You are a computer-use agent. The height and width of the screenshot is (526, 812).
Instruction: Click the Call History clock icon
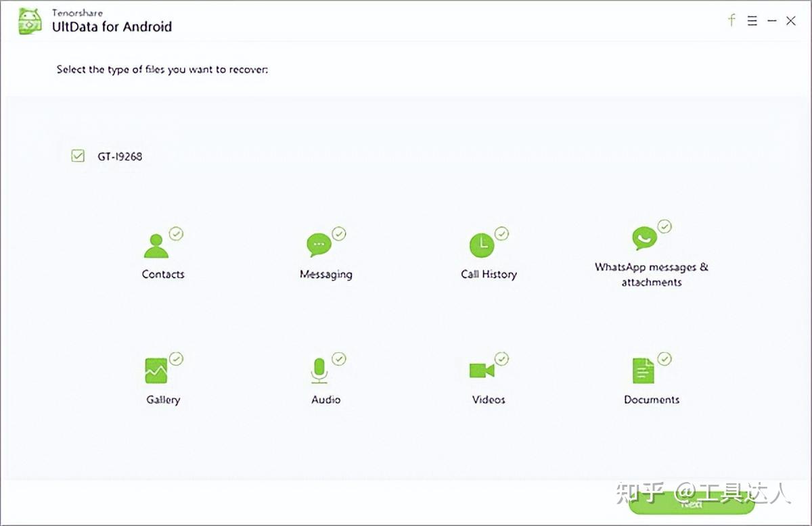click(481, 245)
